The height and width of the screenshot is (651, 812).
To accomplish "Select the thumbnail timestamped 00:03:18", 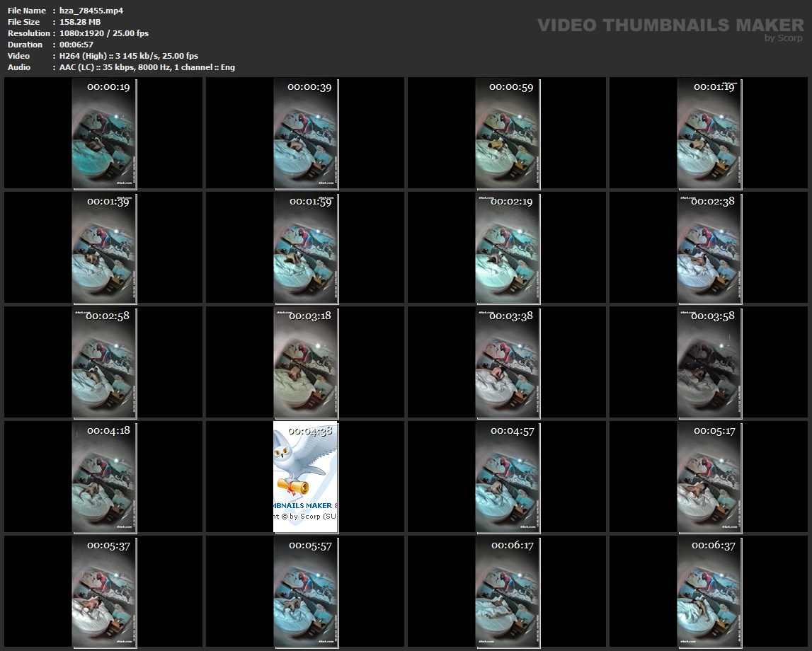I will coord(306,362).
